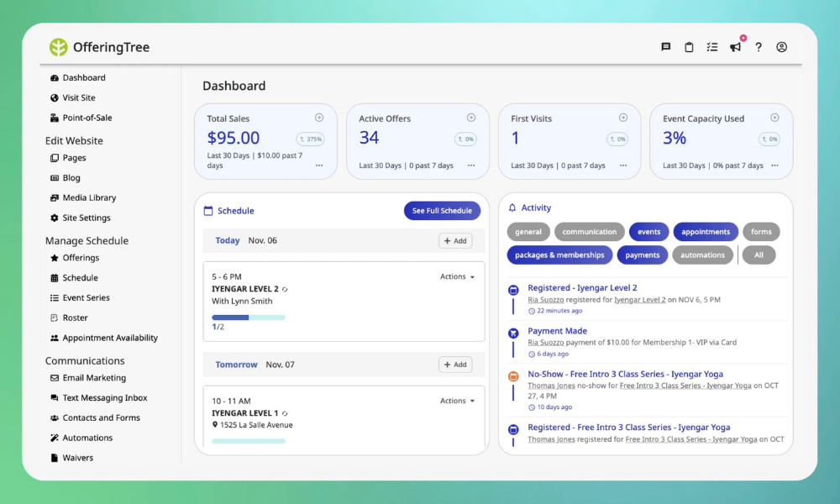Click the See Full Schedule button
The height and width of the screenshot is (504, 840).
point(442,211)
